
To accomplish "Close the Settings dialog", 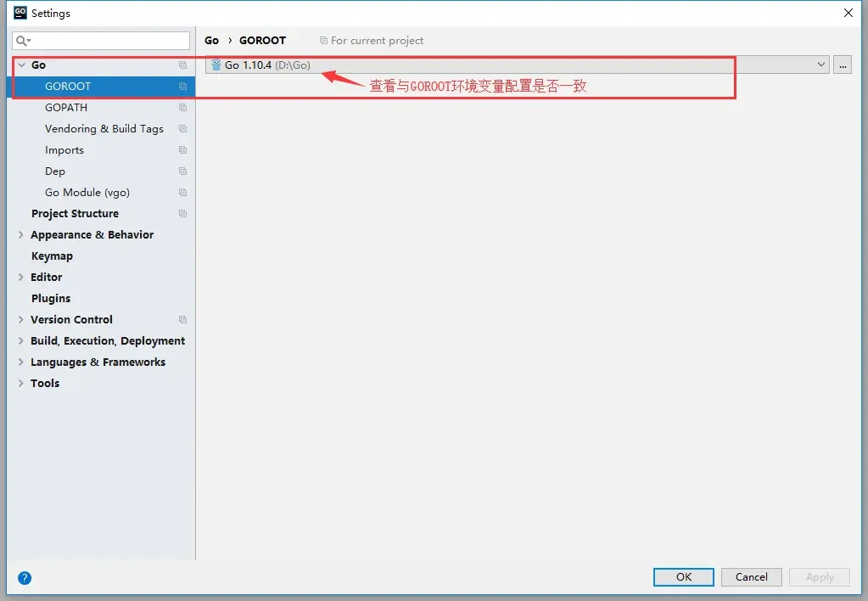I will pos(848,13).
